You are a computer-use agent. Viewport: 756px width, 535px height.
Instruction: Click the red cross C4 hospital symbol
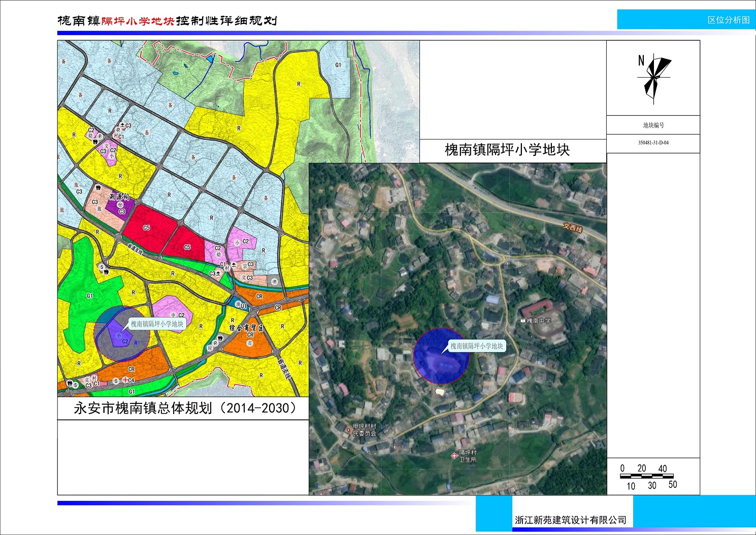point(124,380)
